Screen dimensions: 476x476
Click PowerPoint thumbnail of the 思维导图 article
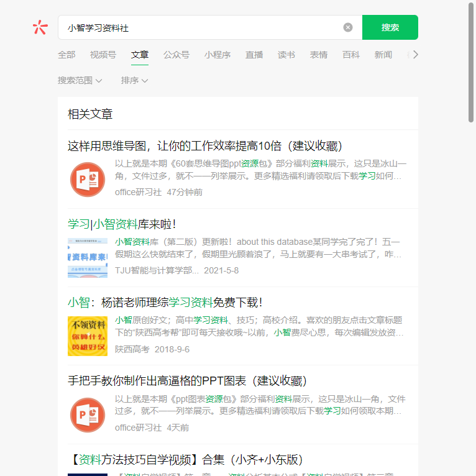coord(88,180)
